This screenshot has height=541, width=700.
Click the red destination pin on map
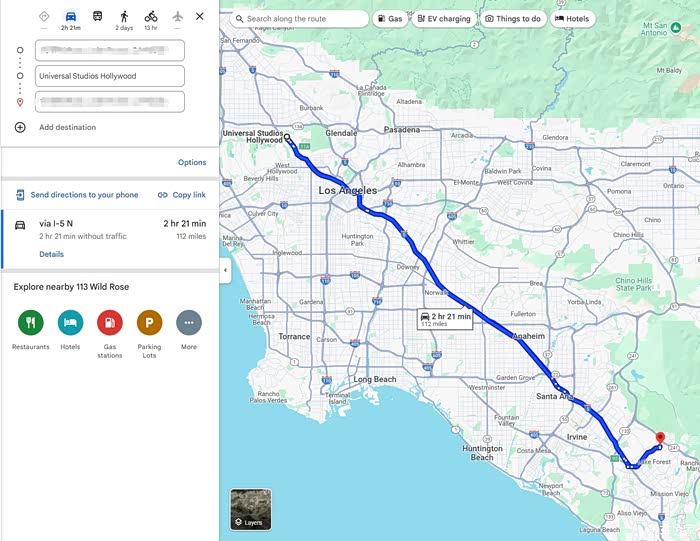[x=660, y=437]
